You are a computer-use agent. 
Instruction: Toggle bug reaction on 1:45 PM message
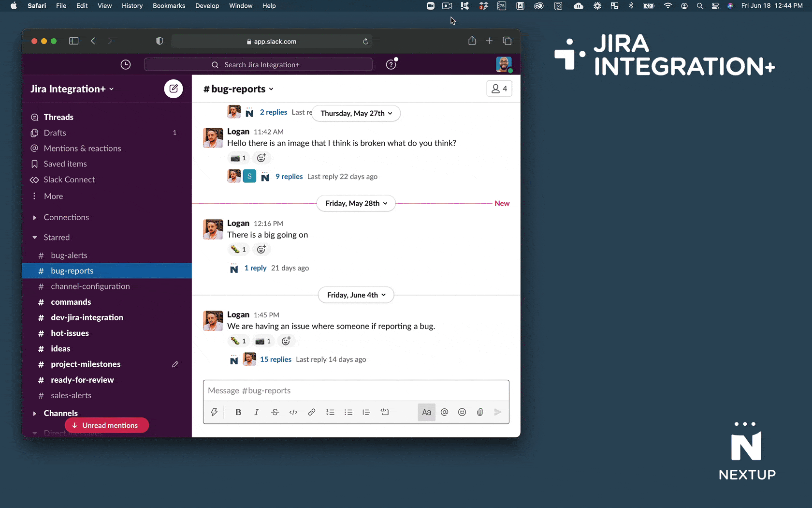click(238, 341)
